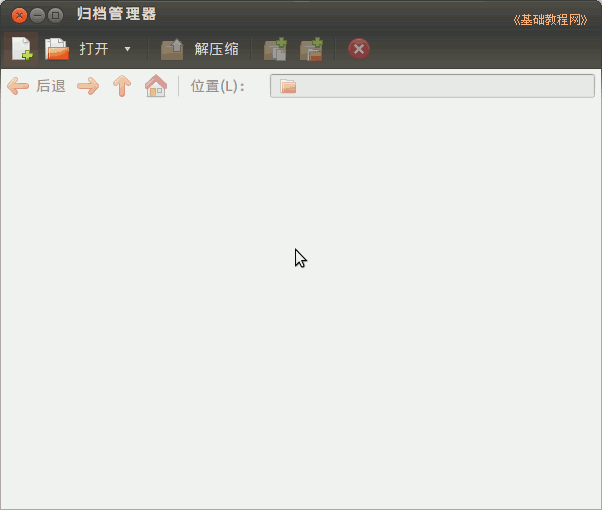Navigate up one level with the up arrow
Viewport: 602px width, 510px height.
pos(122,86)
